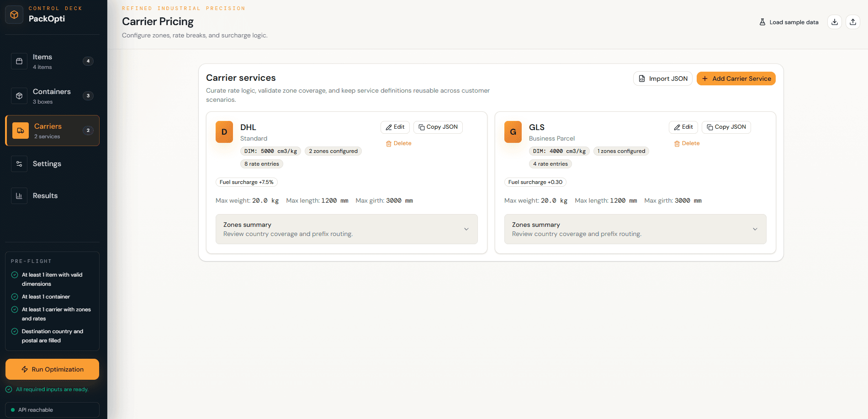The image size is (868, 419).
Task: Open the Results section
Action: (x=52, y=196)
